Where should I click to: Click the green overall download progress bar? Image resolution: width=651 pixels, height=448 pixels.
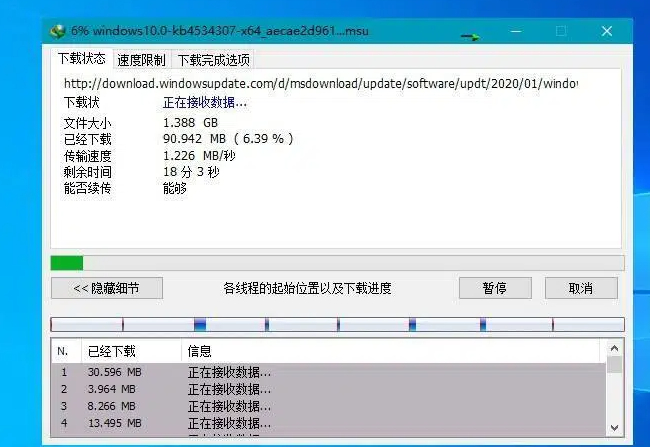pyautogui.click(x=337, y=263)
